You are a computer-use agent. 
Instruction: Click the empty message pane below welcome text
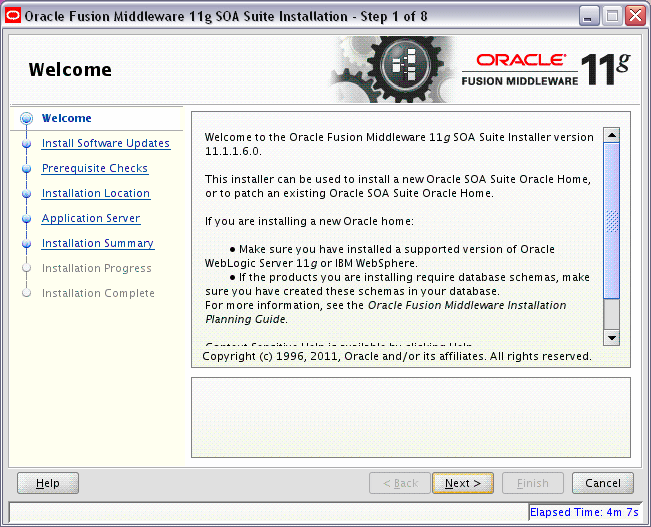coord(411,417)
